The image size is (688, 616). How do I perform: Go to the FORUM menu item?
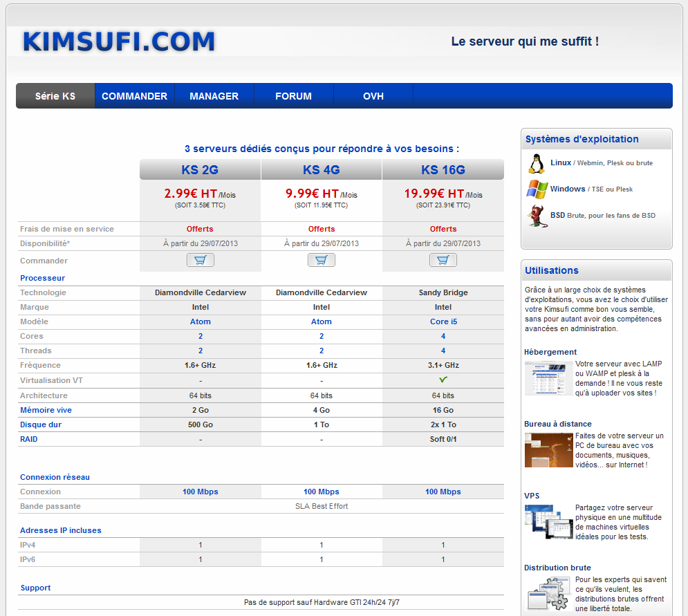pos(294,95)
